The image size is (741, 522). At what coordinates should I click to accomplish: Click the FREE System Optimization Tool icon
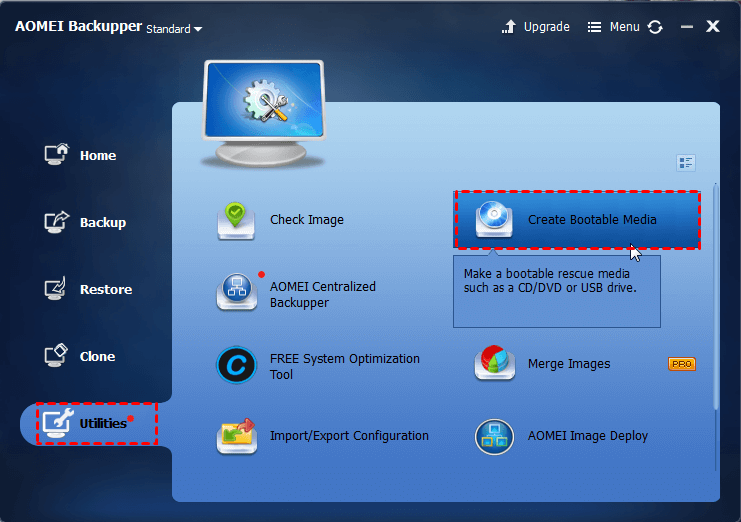[x=236, y=365]
